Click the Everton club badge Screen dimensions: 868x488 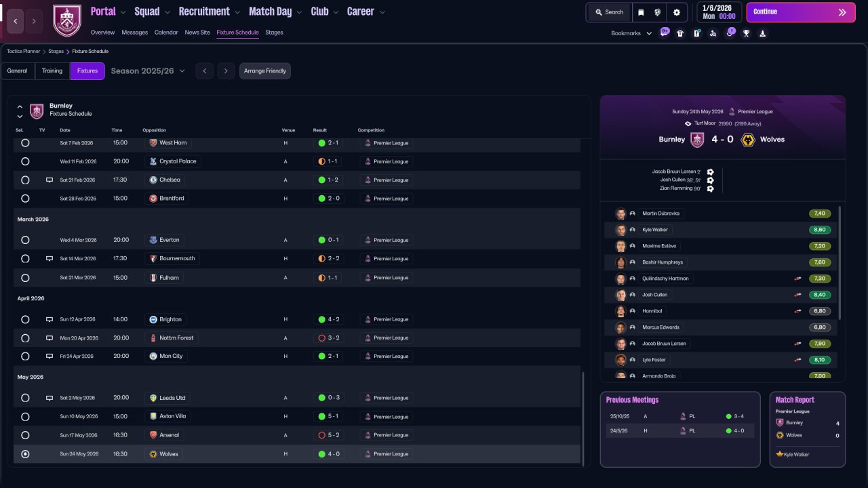tap(153, 240)
